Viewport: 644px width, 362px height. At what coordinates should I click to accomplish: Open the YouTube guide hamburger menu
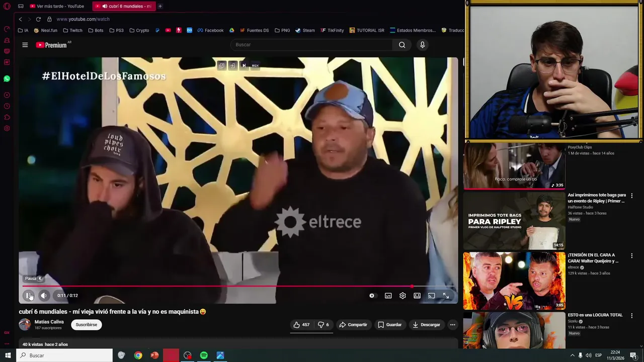point(25,45)
